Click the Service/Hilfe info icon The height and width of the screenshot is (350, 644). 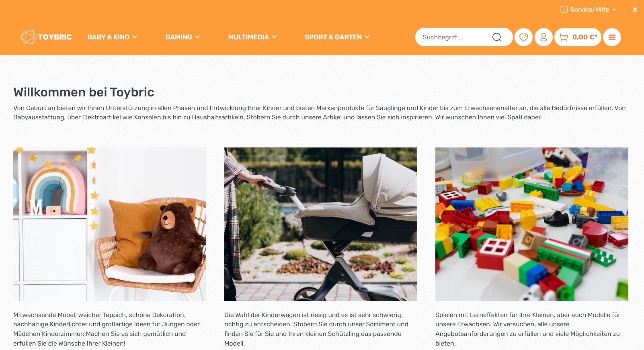coord(564,10)
